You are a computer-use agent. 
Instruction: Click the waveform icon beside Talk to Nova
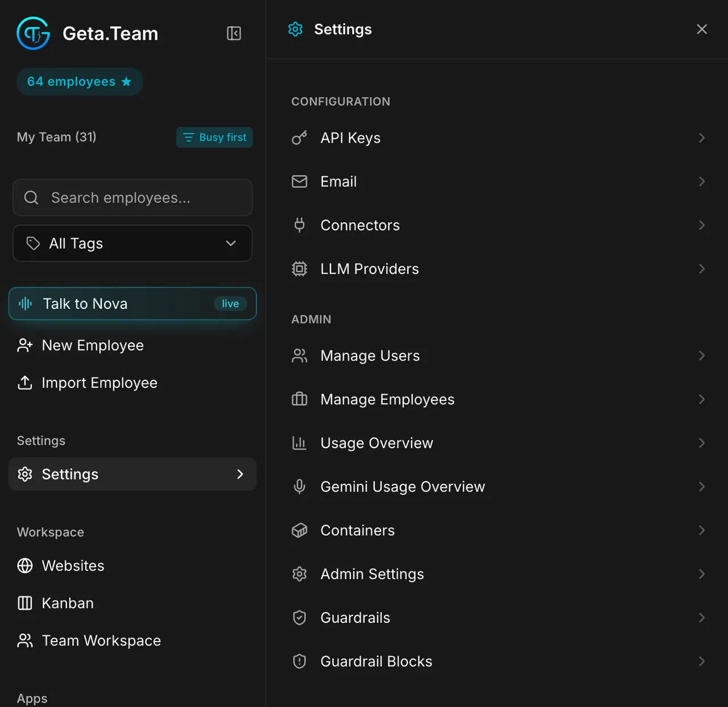[26, 304]
